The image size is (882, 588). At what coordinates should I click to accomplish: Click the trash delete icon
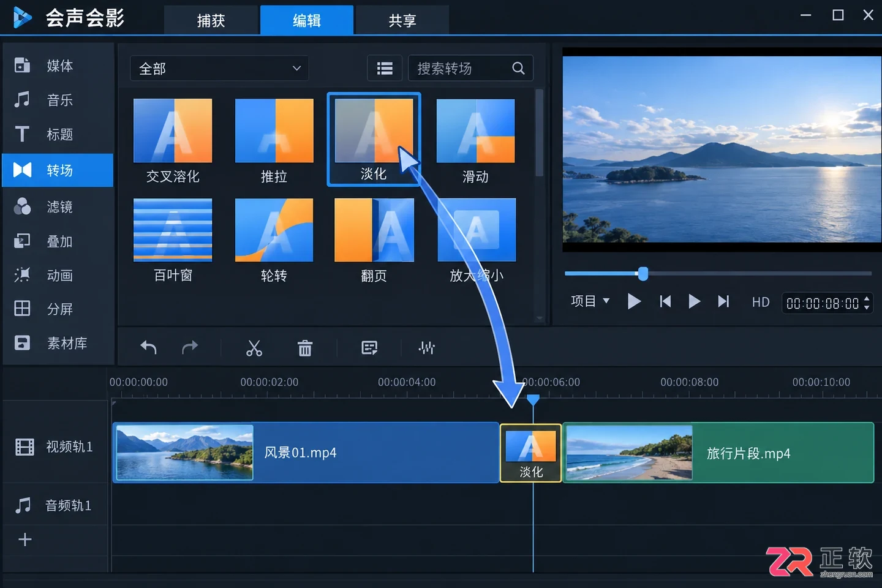305,348
